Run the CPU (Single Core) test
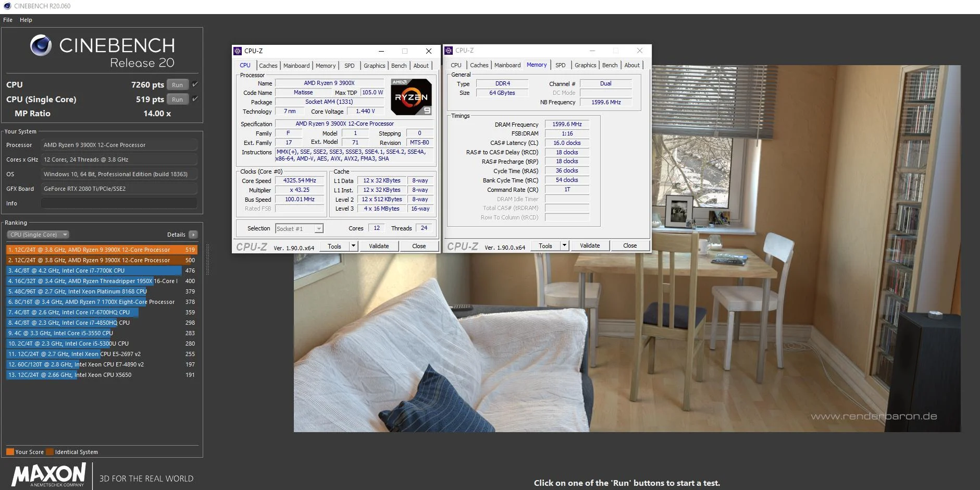This screenshot has width=980, height=490. click(178, 100)
